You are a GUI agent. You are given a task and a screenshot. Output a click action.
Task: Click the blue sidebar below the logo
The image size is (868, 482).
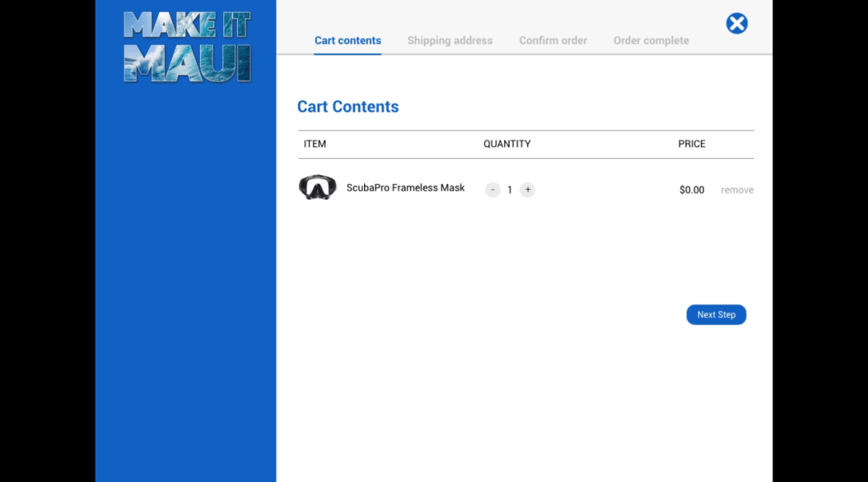click(186, 281)
